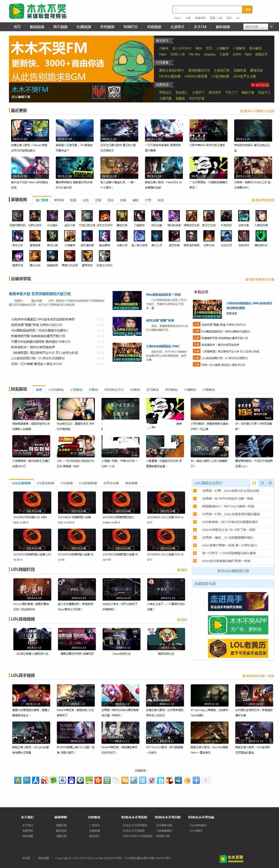Open the 相关应用 dropdown
The height and width of the screenshot is (868, 279).
click(x=259, y=27)
